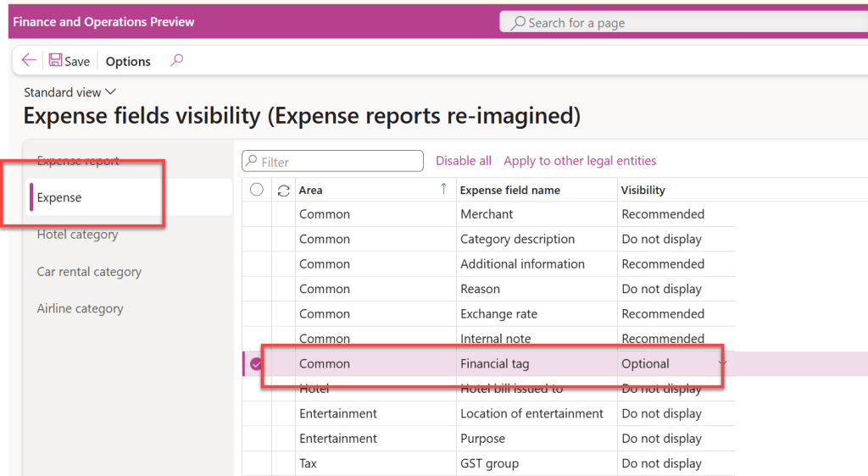Open Financial tag Visibility dropdown
The width and height of the screenshot is (868, 476).
(723, 363)
